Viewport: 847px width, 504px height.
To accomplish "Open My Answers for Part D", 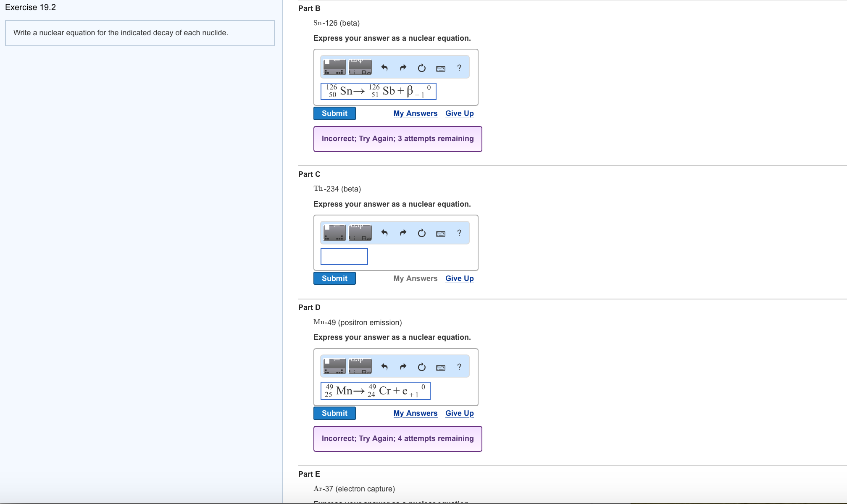I will point(416,413).
